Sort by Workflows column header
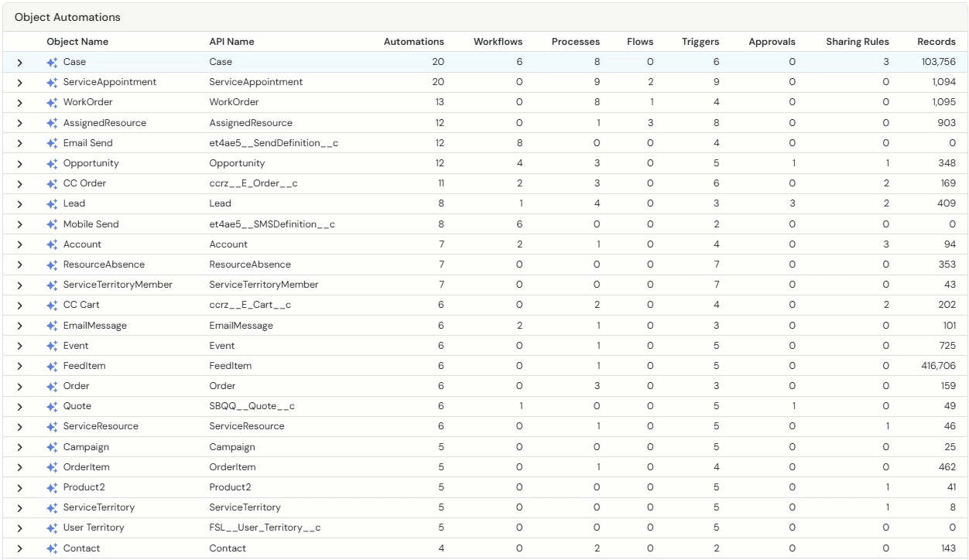Viewport: 969px width, 560px height. [x=498, y=42]
